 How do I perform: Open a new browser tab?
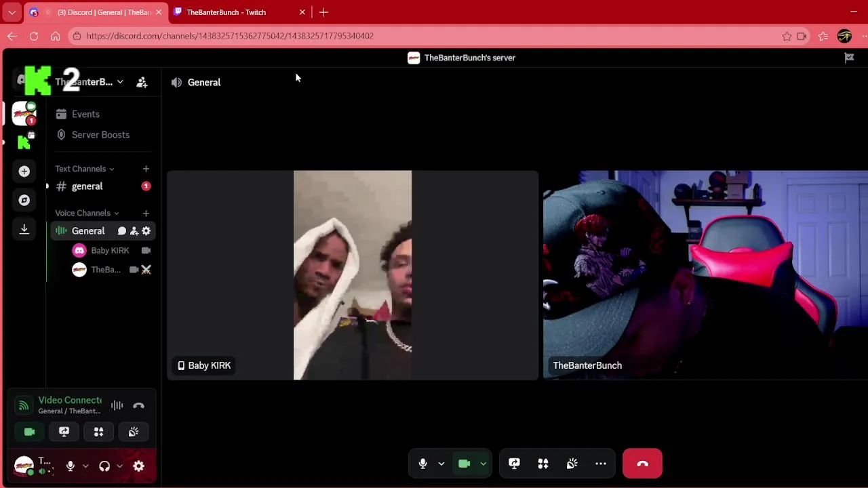coord(323,12)
